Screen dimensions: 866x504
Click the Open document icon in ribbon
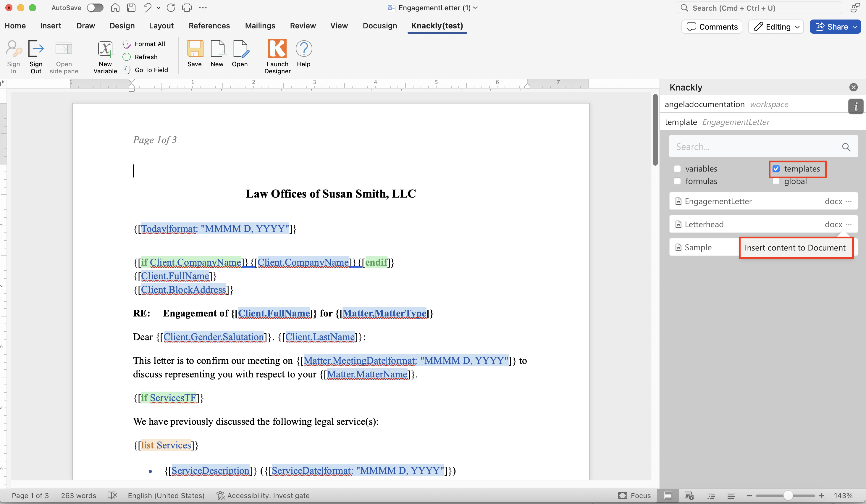(240, 49)
